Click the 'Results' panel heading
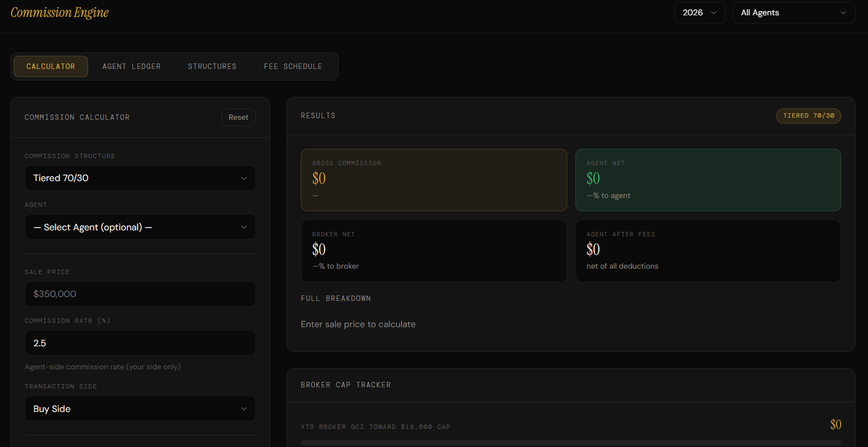The height and width of the screenshot is (447, 868). pos(318,115)
